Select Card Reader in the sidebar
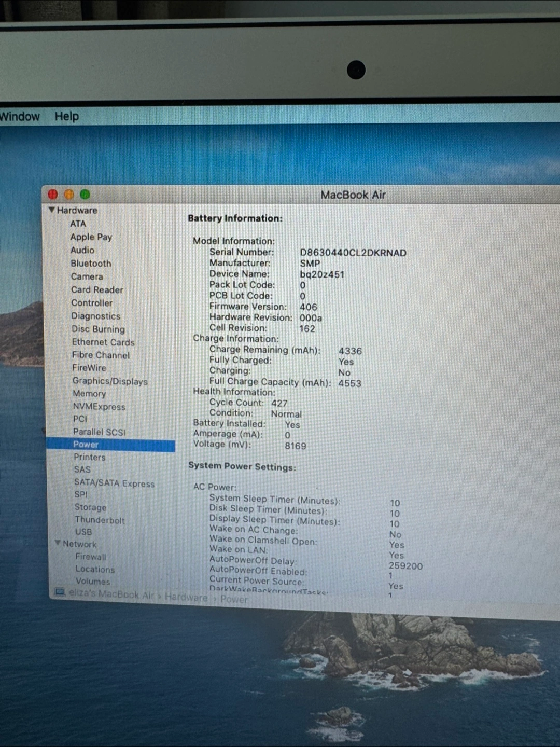The width and height of the screenshot is (560, 747). pos(97,289)
